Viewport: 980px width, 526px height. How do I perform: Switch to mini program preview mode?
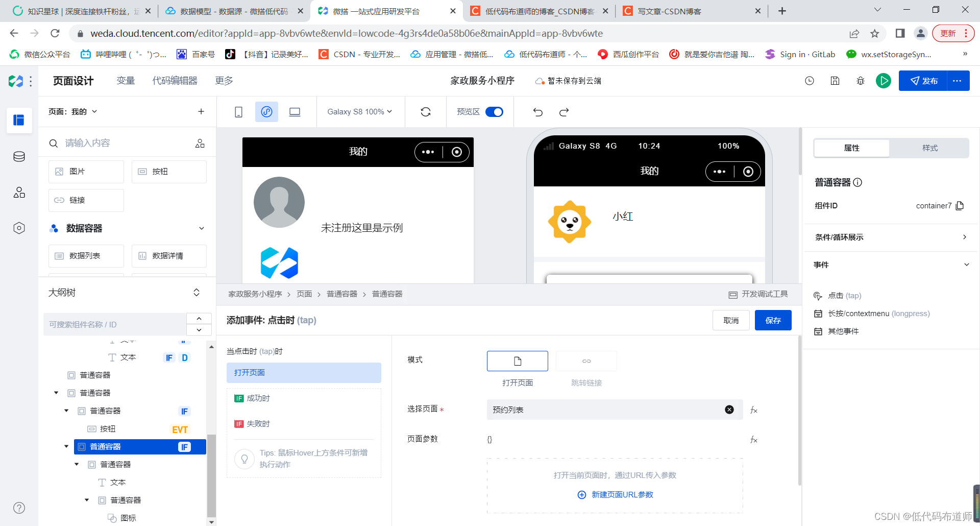(266, 112)
